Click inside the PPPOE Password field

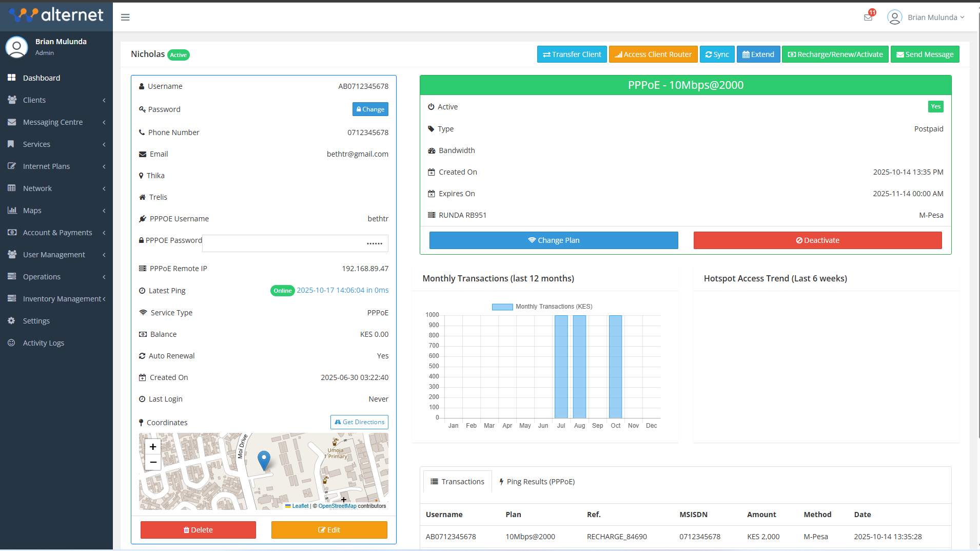pyautogui.click(x=295, y=243)
